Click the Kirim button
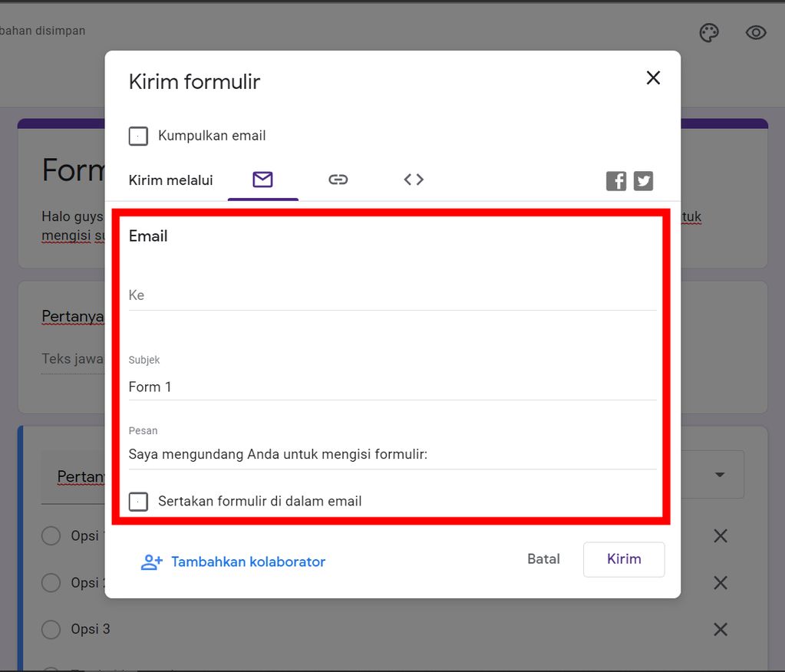 pos(623,558)
